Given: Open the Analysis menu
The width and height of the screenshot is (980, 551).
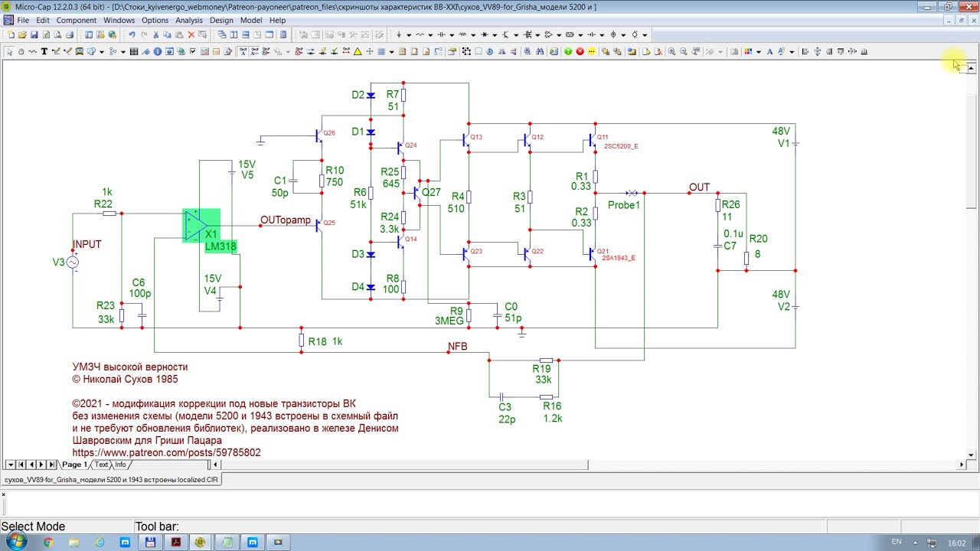Looking at the screenshot, I should [x=189, y=21].
